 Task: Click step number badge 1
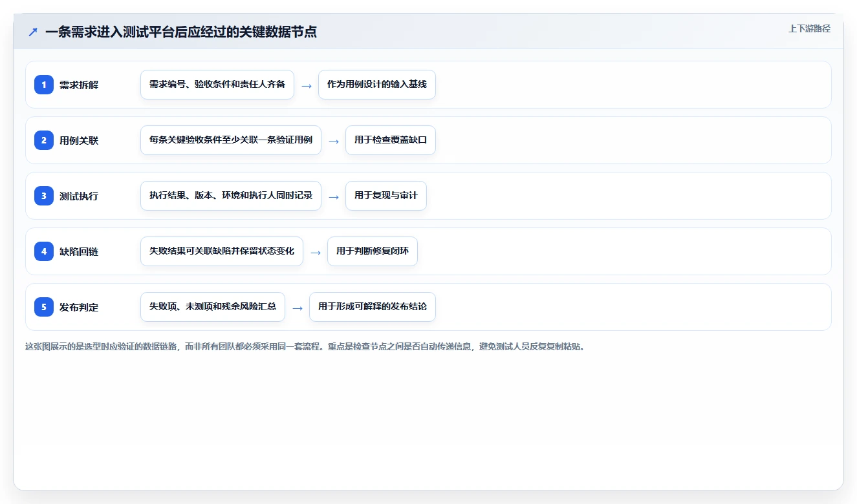(x=44, y=85)
